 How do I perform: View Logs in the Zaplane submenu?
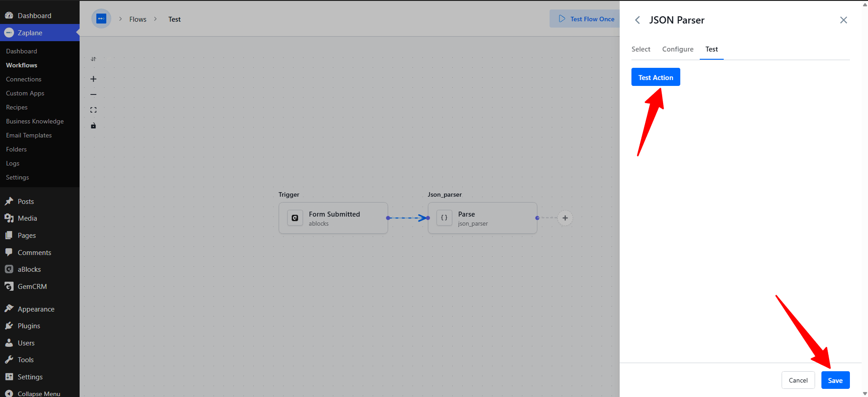click(13, 163)
